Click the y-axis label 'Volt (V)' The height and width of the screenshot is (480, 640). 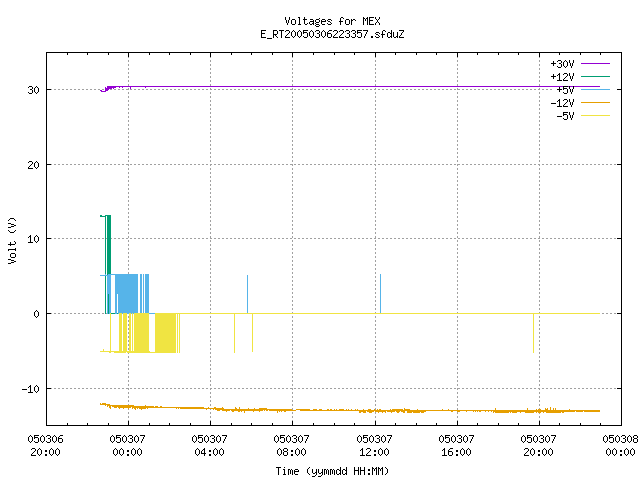point(12,240)
